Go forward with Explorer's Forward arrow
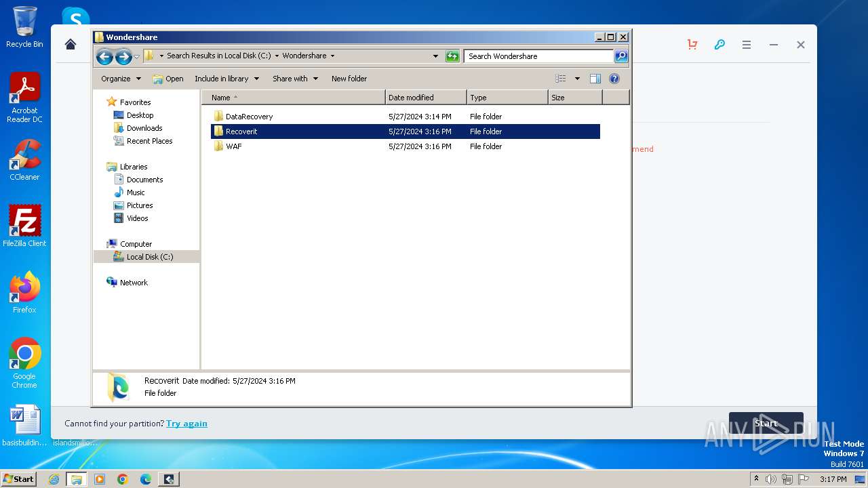This screenshot has height=488, width=868. coord(123,56)
